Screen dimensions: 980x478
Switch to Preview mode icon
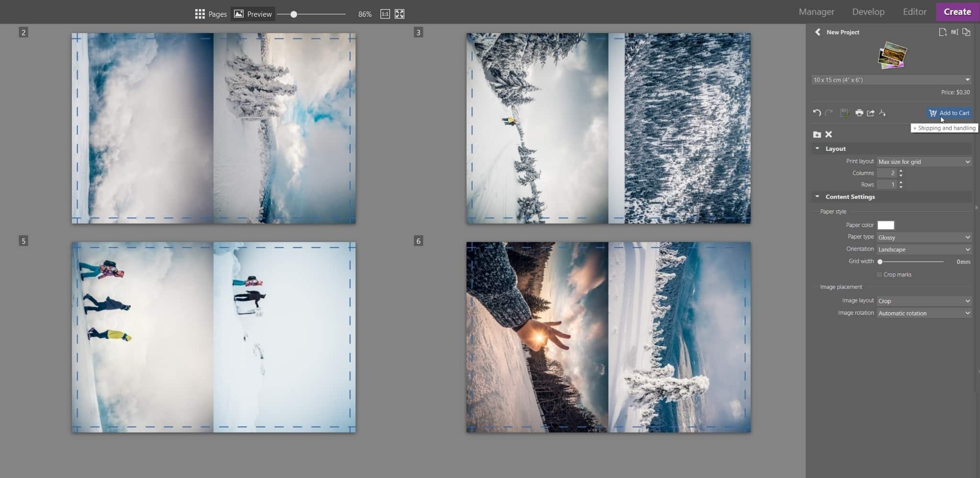coord(240,14)
